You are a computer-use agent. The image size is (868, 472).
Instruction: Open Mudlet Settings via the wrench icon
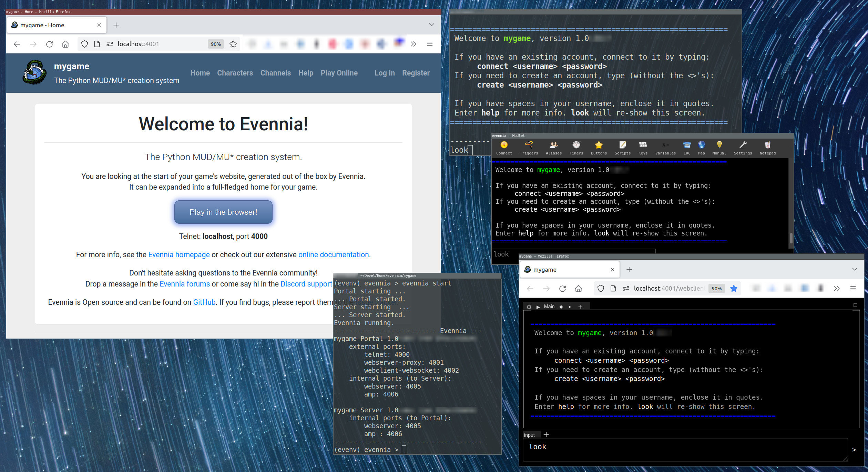point(743,148)
